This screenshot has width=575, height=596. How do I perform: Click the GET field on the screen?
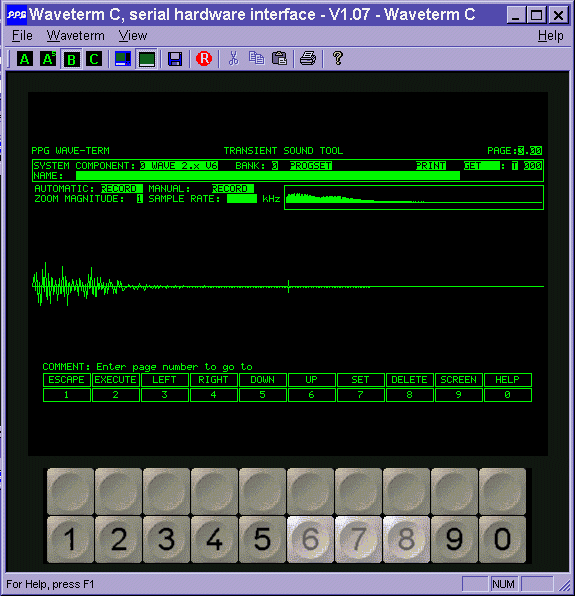[x=482, y=166]
